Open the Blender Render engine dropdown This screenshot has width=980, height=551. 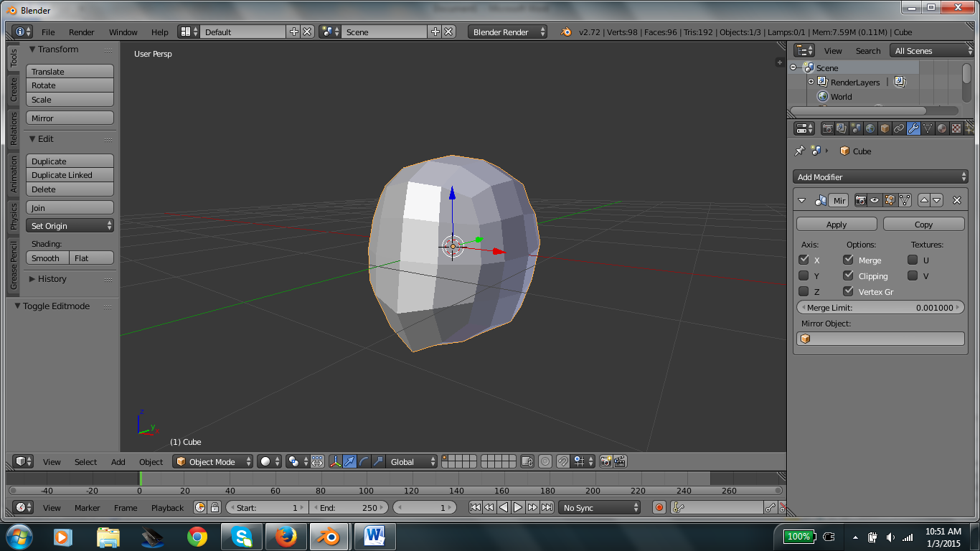pos(507,32)
